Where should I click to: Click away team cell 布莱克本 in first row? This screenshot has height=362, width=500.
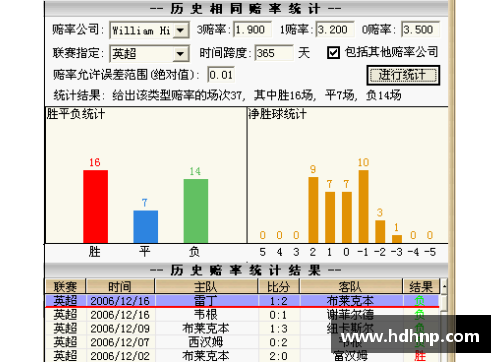click(x=351, y=301)
